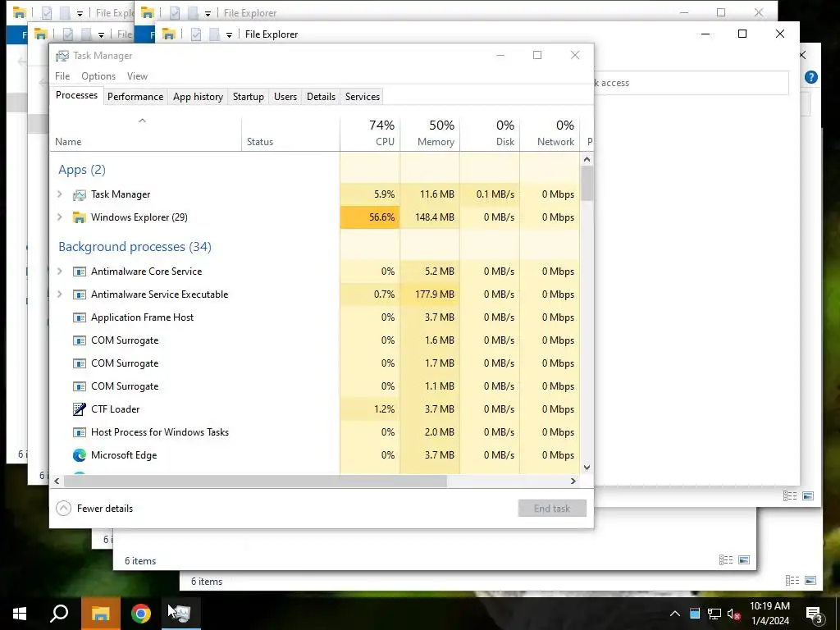Expand the Task Manager app row
The image size is (840, 630).
click(59, 194)
